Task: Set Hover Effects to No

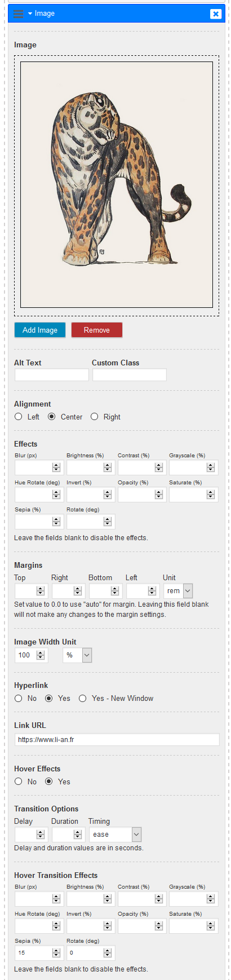Action: tap(19, 782)
